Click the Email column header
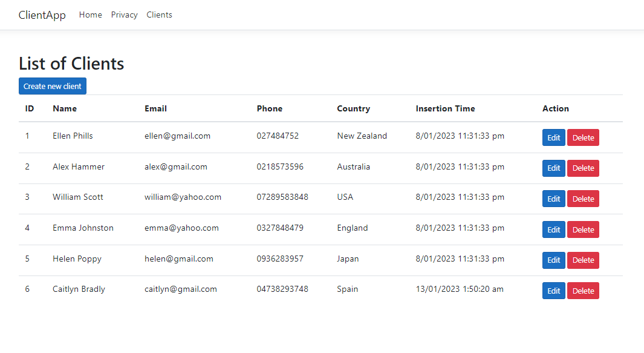 155,109
